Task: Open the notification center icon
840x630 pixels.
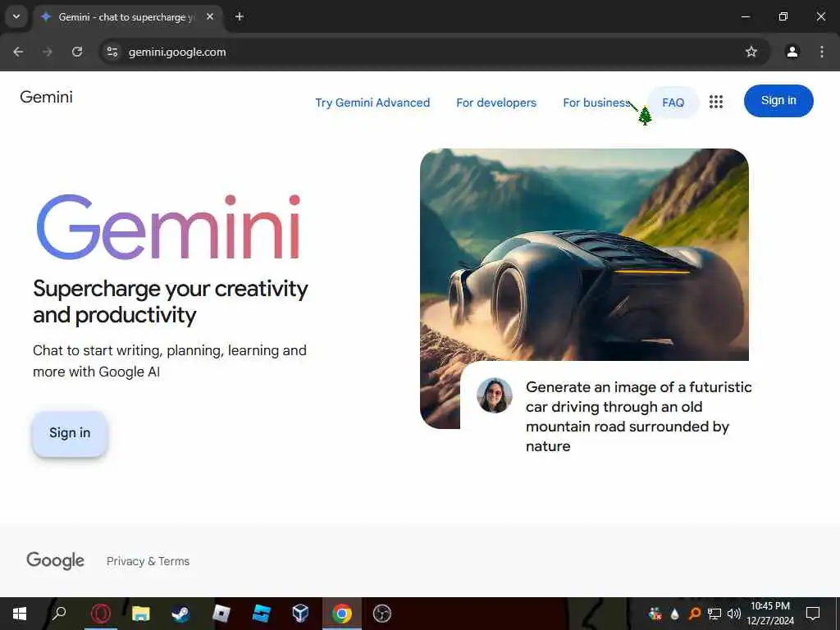Action: tap(813, 614)
